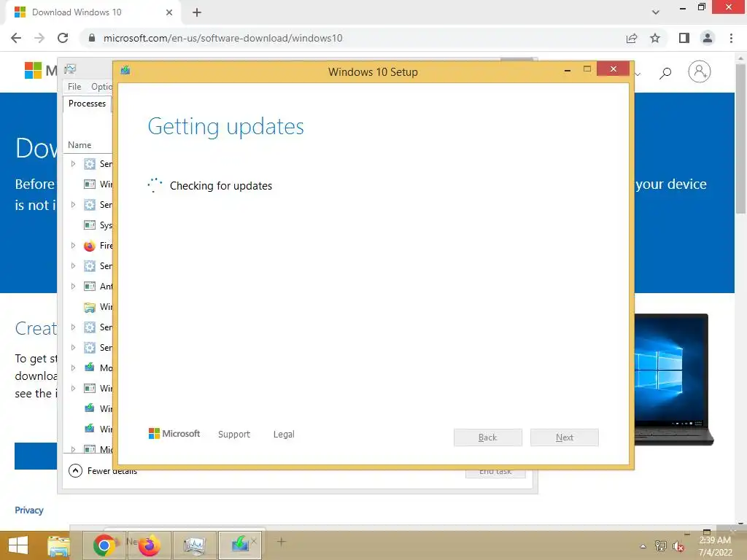Toggle Chrome side panel icon

point(684,38)
